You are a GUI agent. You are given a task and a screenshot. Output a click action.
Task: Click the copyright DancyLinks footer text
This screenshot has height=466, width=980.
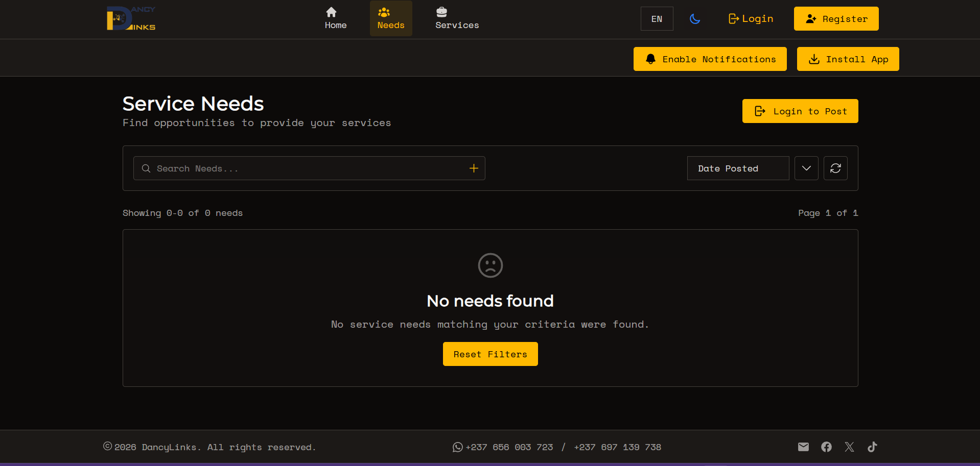point(209,447)
